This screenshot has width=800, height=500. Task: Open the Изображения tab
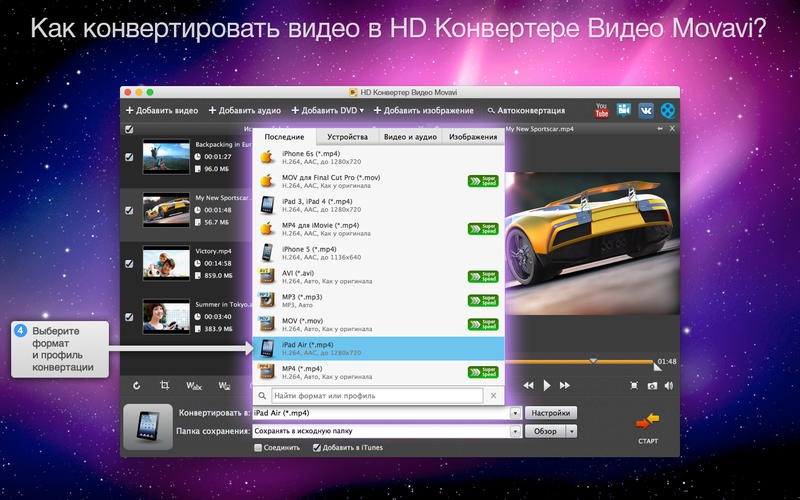point(473,137)
